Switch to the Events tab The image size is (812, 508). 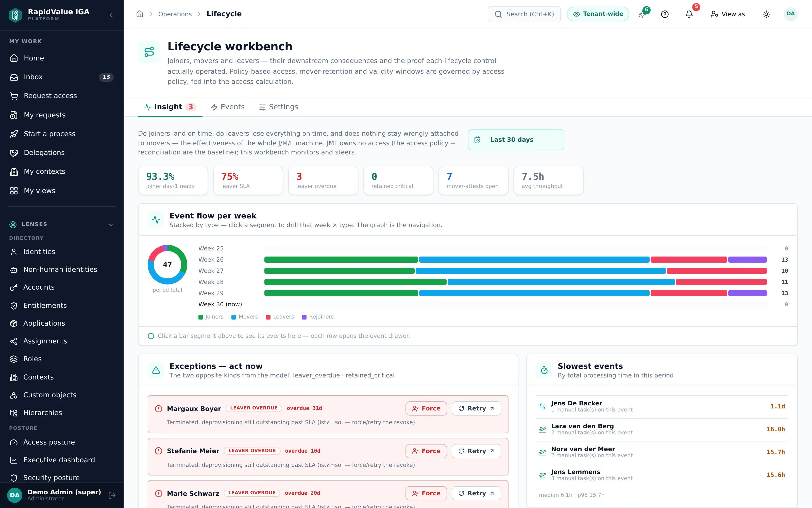[x=228, y=107]
